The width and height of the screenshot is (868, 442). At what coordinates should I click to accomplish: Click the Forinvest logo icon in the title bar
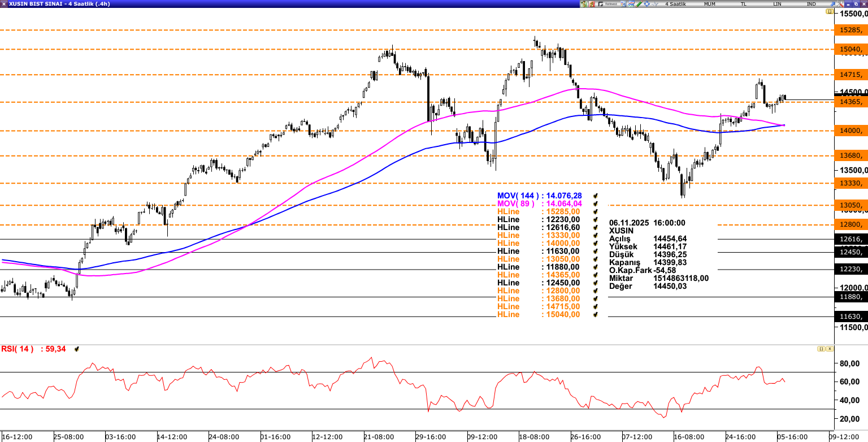pyautogui.click(x=610, y=4)
